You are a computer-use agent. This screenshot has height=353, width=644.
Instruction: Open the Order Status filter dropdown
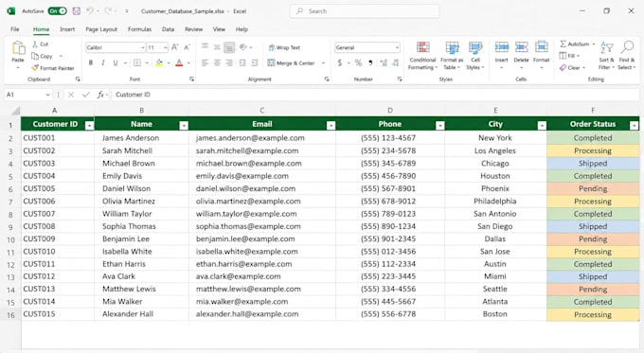[x=635, y=126]
